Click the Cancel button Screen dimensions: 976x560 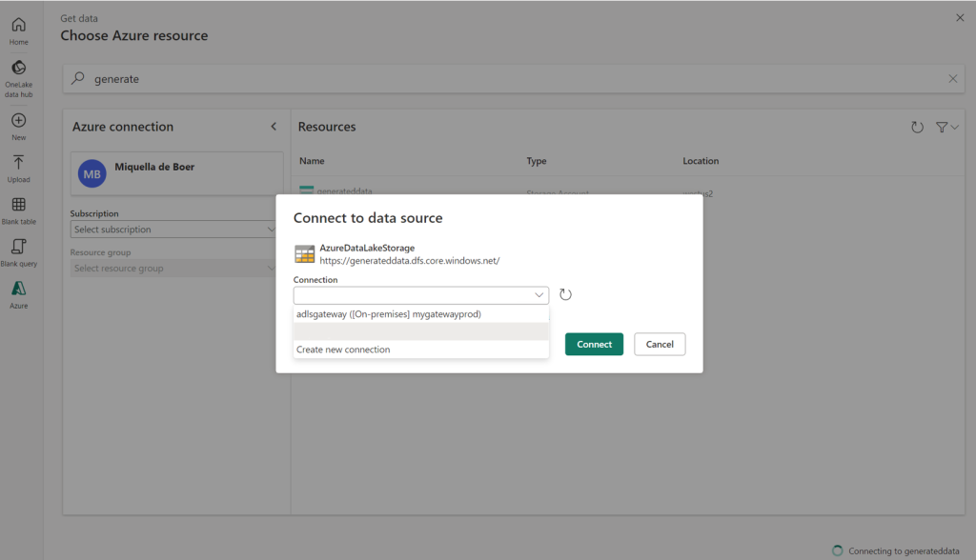[660, 344]
